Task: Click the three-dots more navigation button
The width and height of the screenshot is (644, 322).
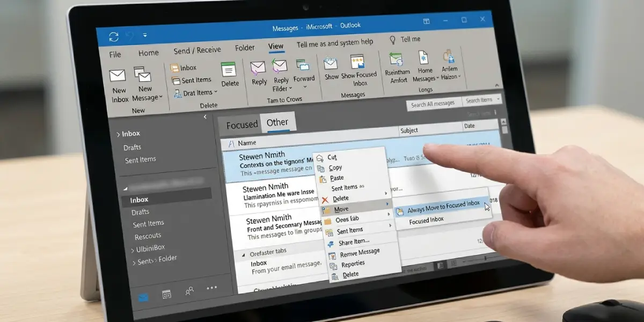Action: [212, 288]
